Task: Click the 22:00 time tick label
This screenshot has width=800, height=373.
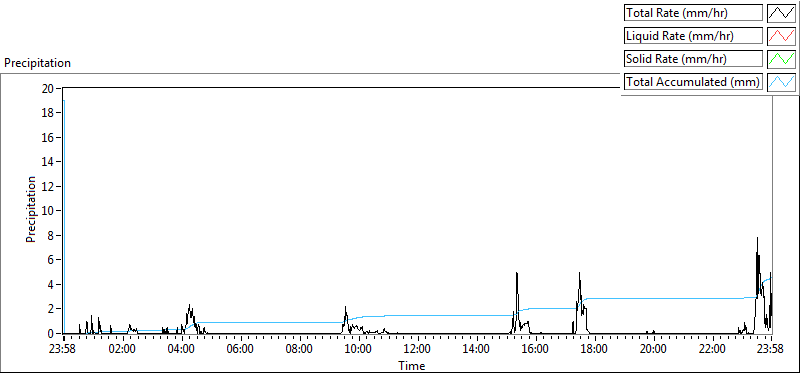Action: pos(712,350)
